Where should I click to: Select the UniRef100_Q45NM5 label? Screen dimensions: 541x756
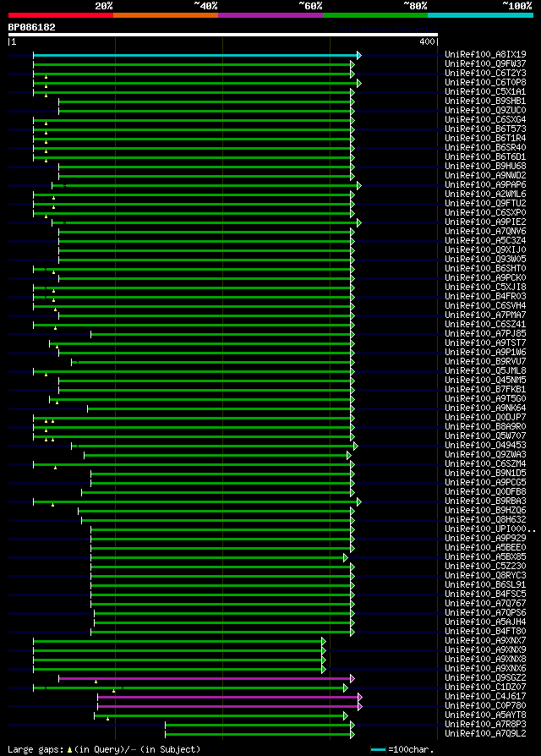tap(485, 380)
